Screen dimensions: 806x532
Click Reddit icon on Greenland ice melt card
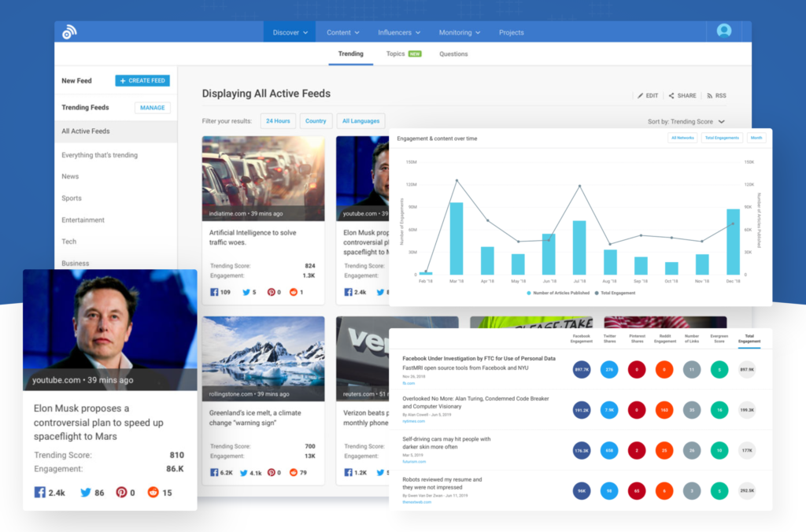tap(293, 472)
